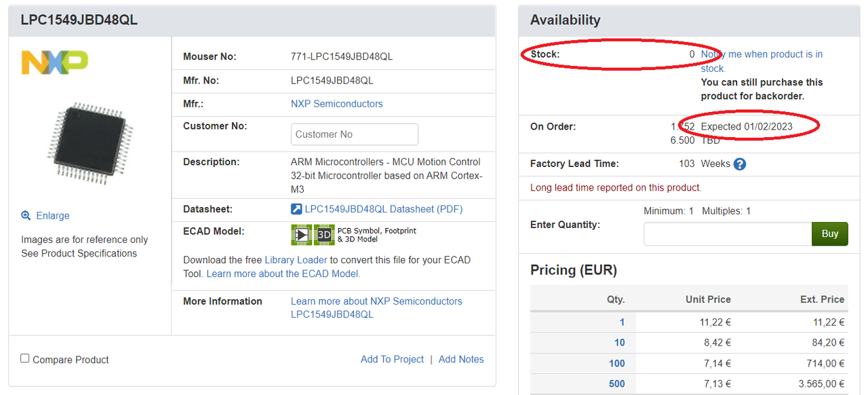Image resolution: width=868 pixels, height=395 pixels.
Task: Click the green Buy button
Action: 830,233
